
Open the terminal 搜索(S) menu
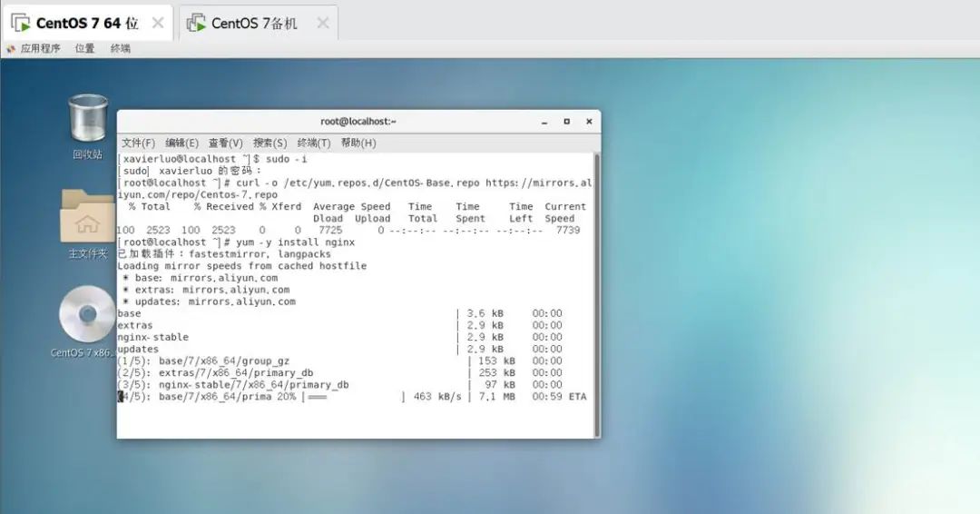(269, 143)
